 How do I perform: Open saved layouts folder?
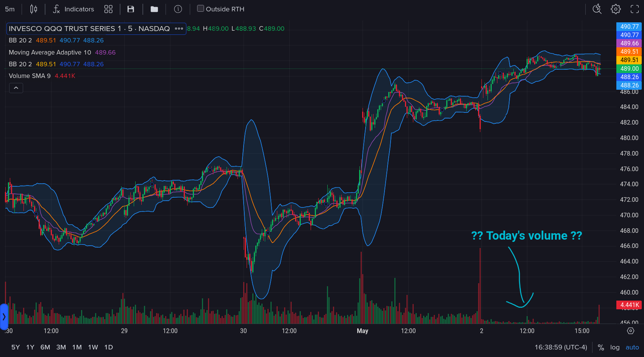(x=154, y=9)
